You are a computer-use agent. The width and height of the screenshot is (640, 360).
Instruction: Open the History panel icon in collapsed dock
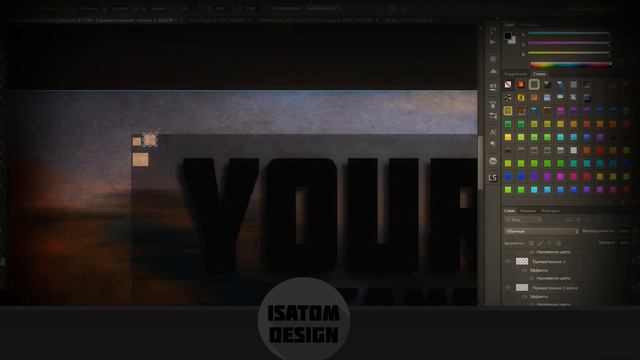coord(493,32)
